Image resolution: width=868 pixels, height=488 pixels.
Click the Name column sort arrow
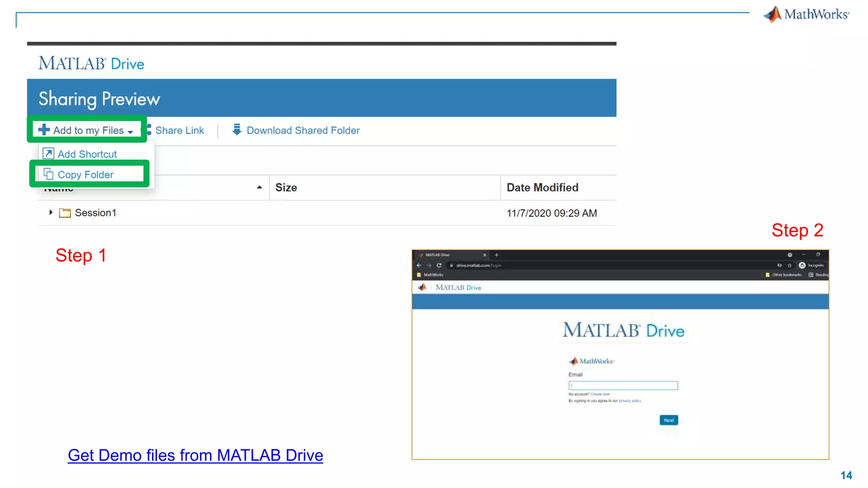pyautogui.click(x=259, y=187)
